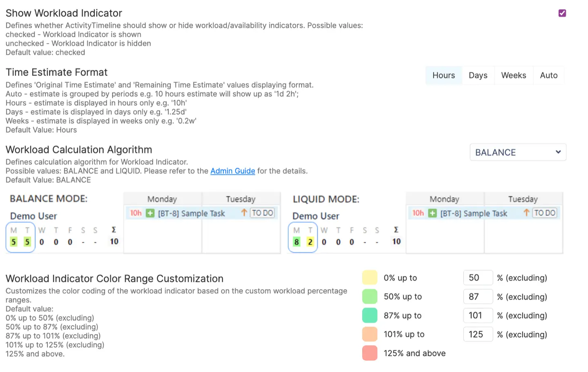Image resolution: width=588 pixels, height=372 pixels.
Task: Click Tuesday workload cell showing 2 in LIQUID mode
Action: (310, 241)
